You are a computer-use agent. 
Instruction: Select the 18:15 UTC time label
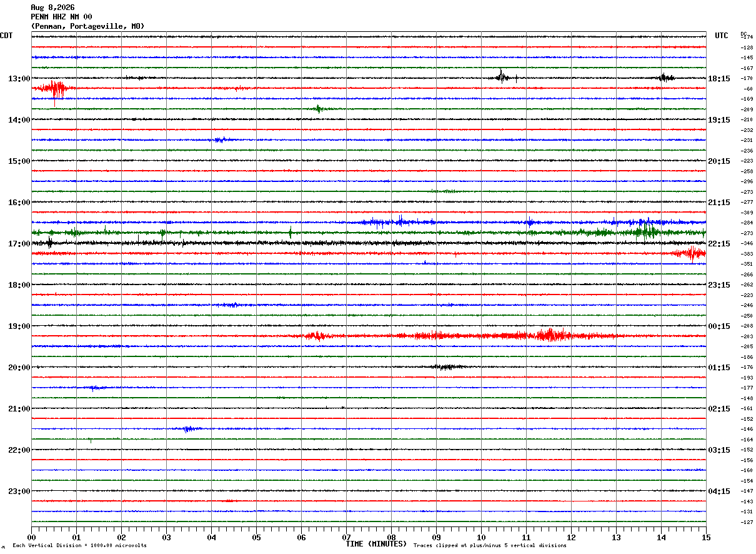(719, 79)
